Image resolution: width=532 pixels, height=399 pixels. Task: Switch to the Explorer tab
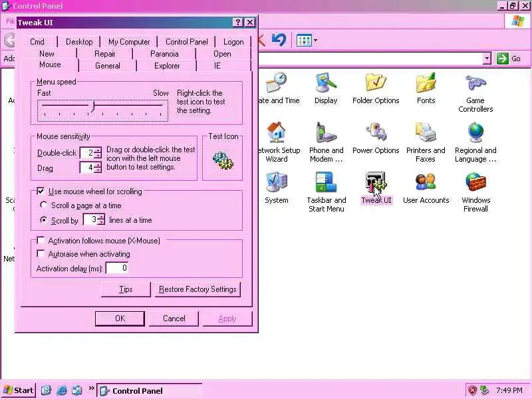(167, 65)
